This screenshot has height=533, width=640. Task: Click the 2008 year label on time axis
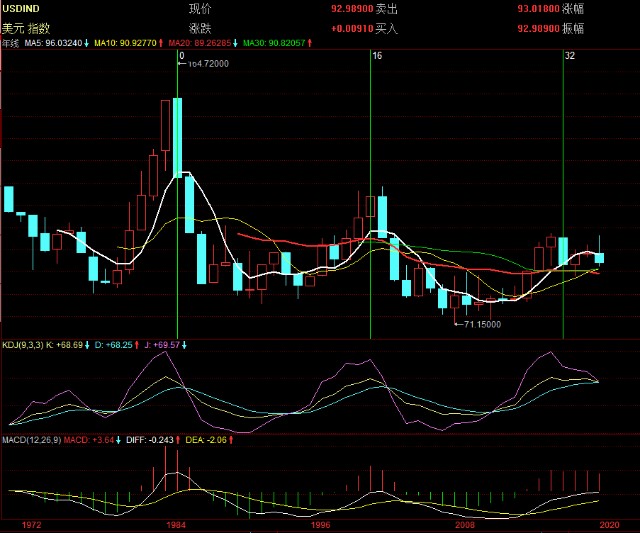(x=465, y=525)
